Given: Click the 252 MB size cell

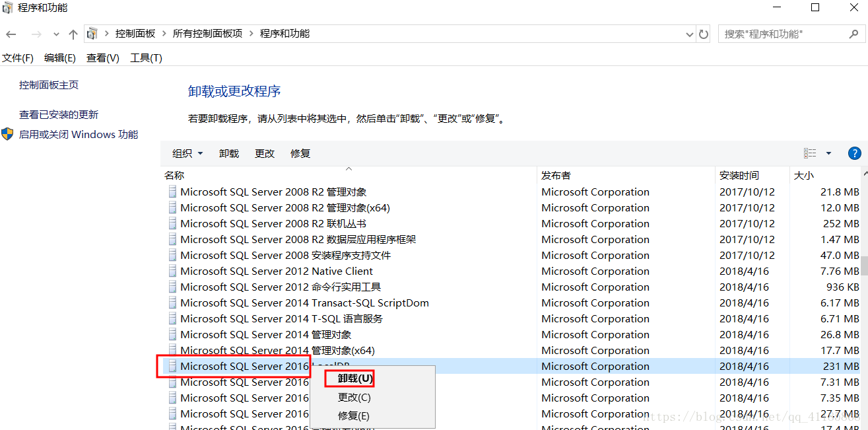Looking at the screenshot, I should [841, 224].
